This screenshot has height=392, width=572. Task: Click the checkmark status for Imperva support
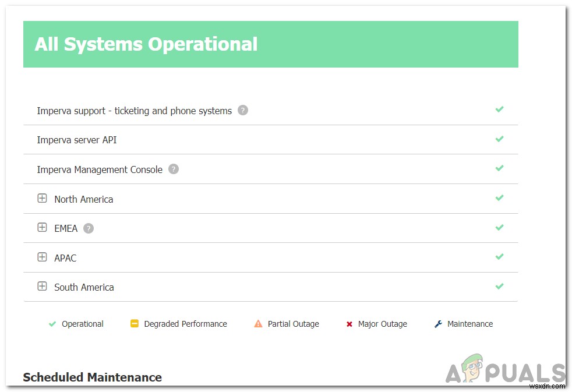click(x=499, y=109)
